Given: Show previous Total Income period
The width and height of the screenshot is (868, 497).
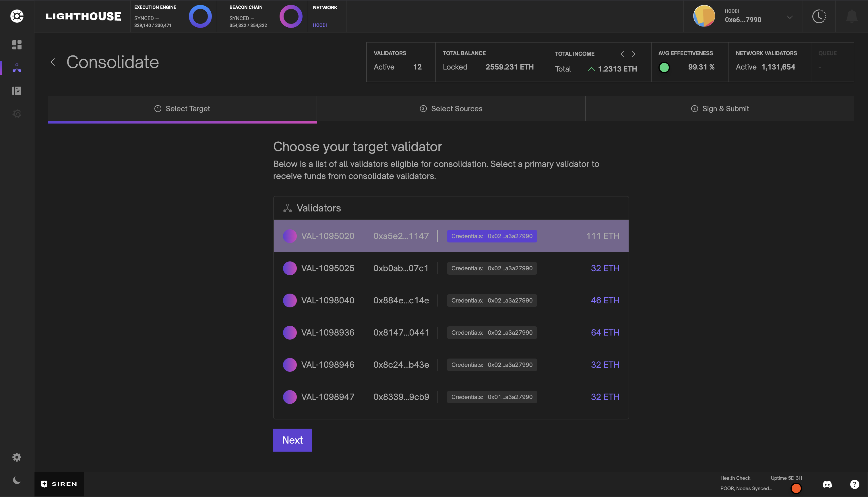Looking at the screenshot, I should click(622, 54).
